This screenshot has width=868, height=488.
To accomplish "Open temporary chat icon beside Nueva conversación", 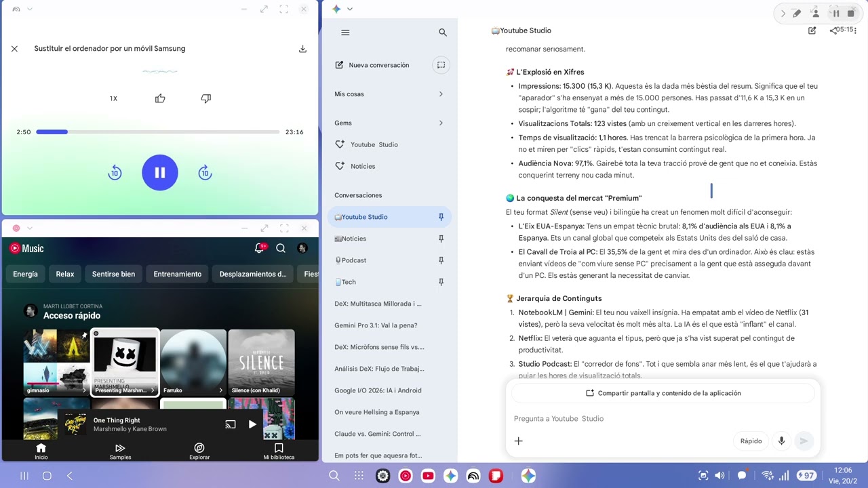I will pos(441,65).
